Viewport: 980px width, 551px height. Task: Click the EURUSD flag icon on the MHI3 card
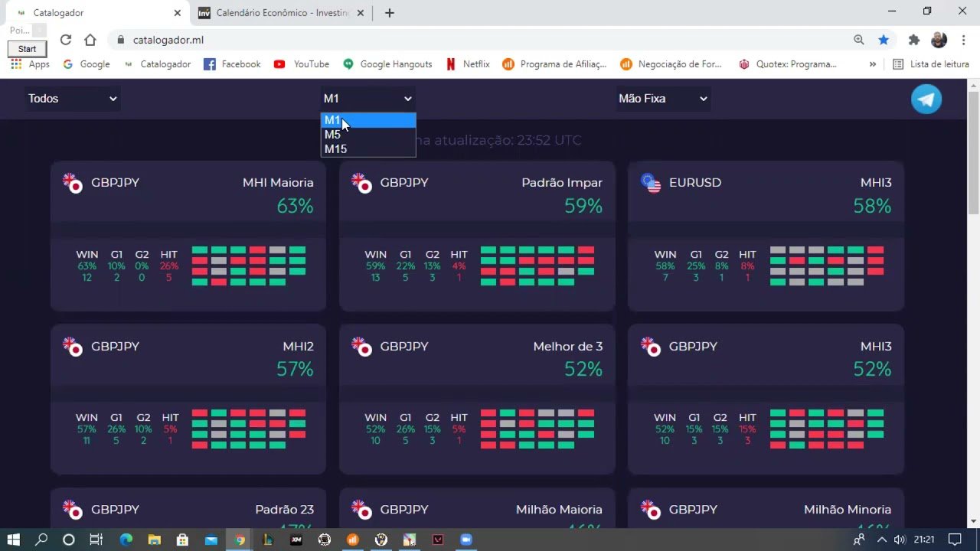coord(651,183)
